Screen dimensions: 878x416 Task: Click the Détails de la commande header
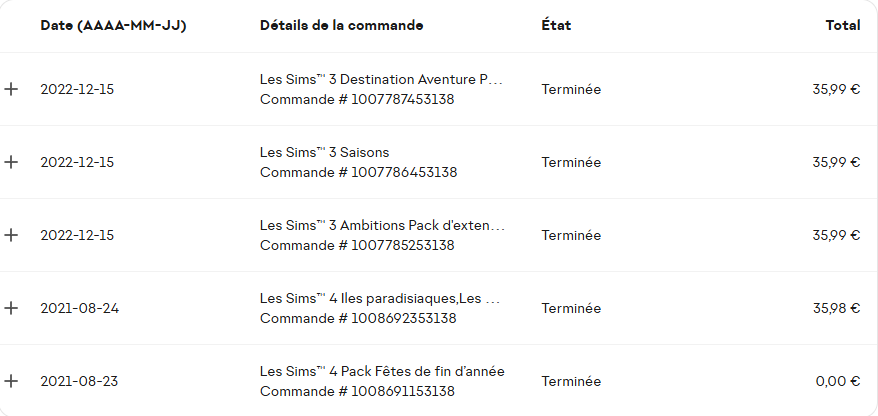click(341, 25)
